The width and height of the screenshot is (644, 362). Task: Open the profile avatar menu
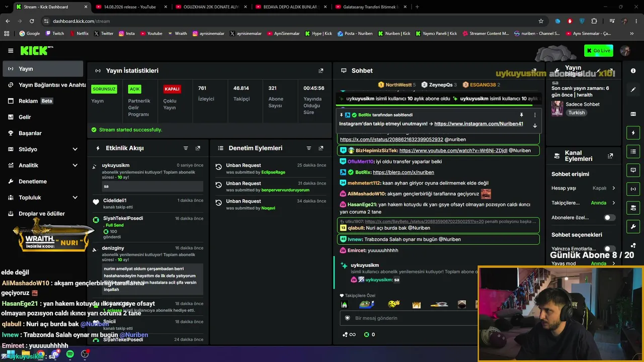[625, 51]
